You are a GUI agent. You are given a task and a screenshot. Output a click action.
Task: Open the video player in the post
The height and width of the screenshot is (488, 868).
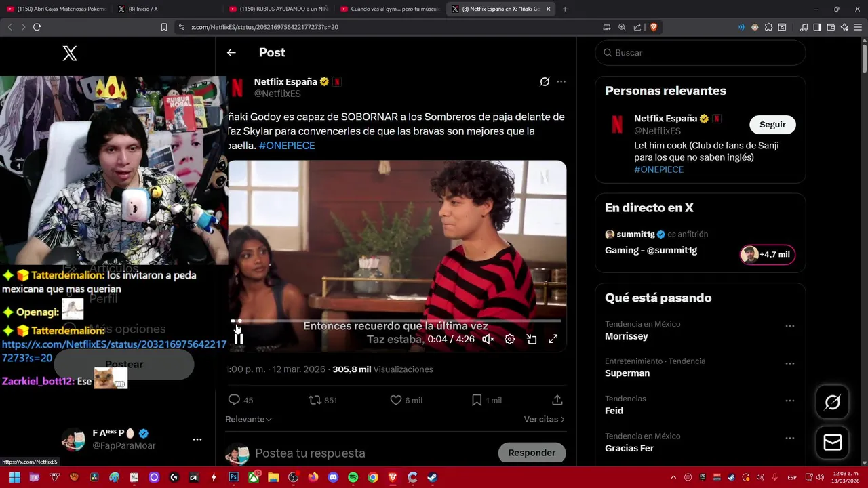point(397,256)
